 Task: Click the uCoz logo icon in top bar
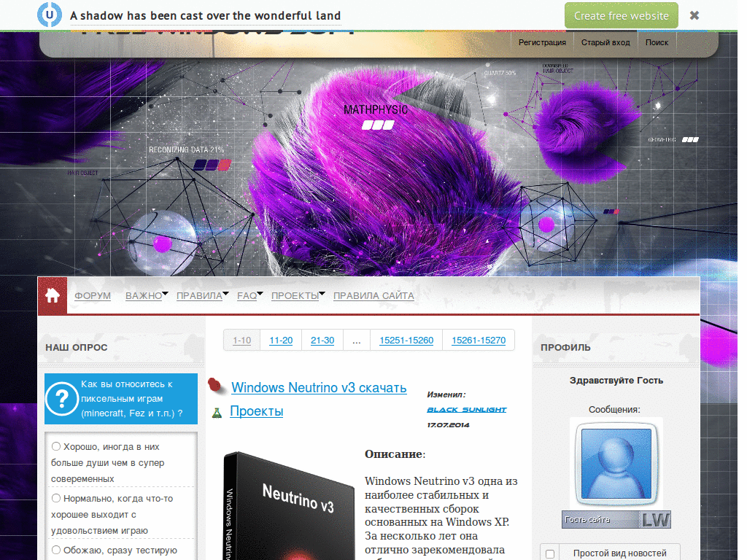[x=50, y=15]
